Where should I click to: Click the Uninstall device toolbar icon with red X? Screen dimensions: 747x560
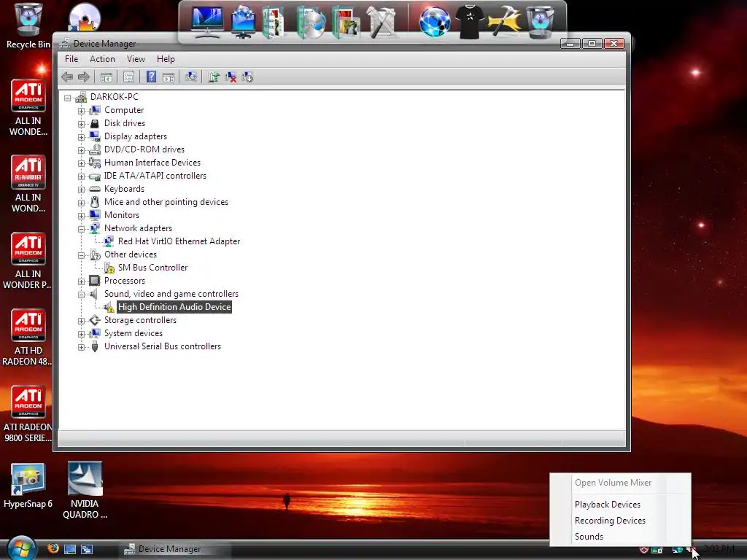tap(231, 77)
